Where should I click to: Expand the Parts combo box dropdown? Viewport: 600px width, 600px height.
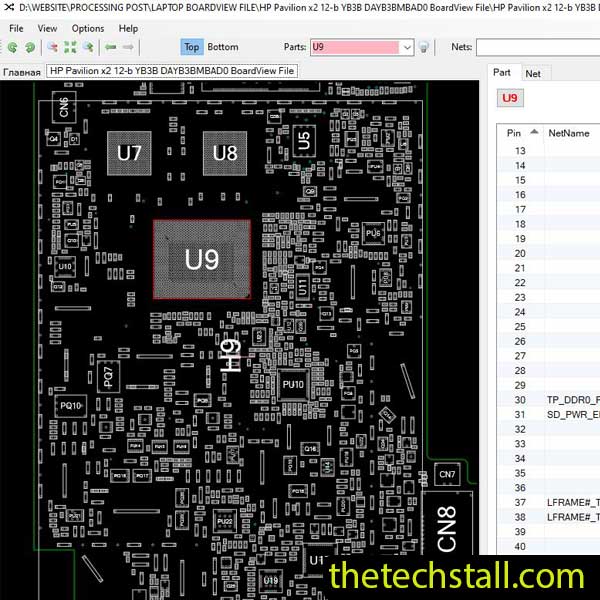tap(406, 47)
